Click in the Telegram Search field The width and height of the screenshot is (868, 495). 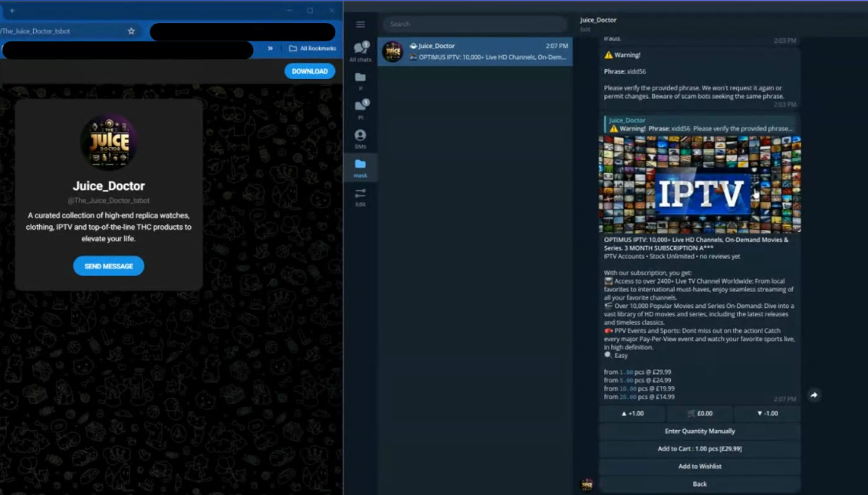[475, 25]
